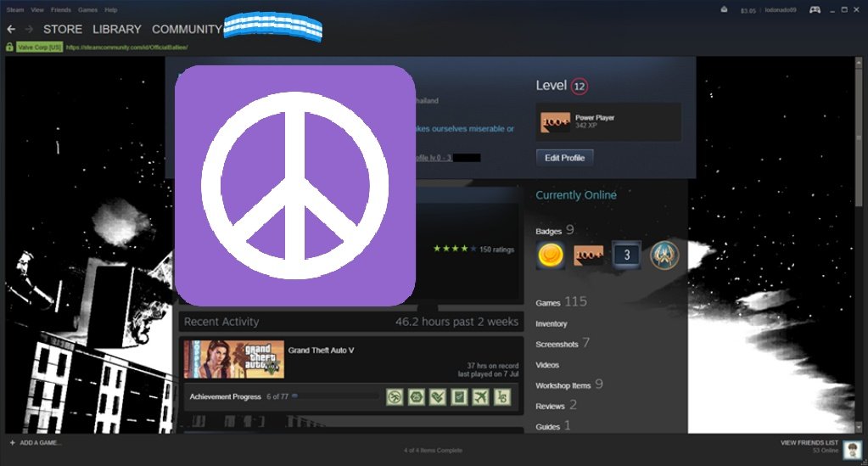868x466 pixels.
Task: Open the Games 115 link
Action: [x=562, y=302]
